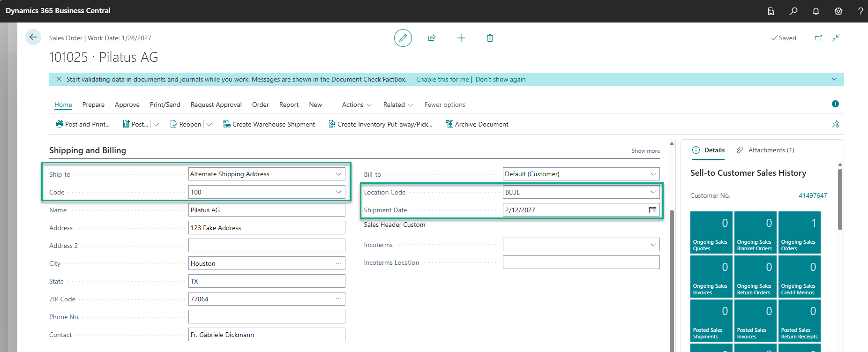Open the Shipment Date calendar picker

tap(652, 210)
